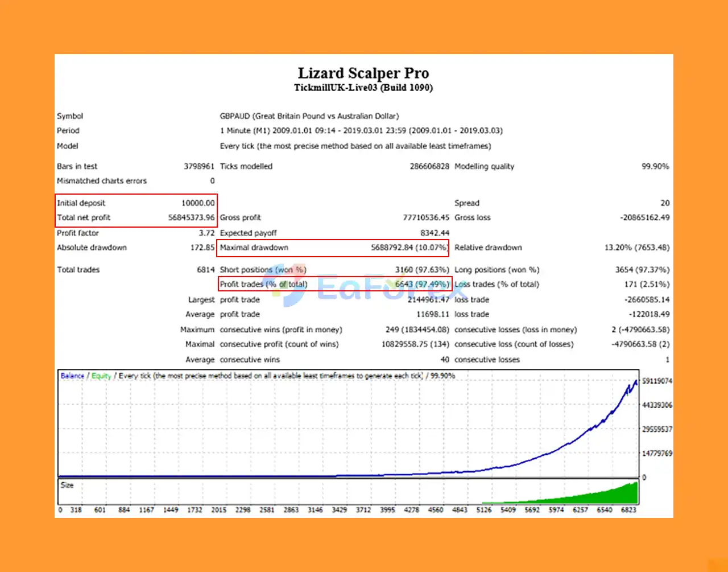Select the TickmillUK-Live03 build subtitle
Viewport: 728px width, 572px height.
pyautogui.click(x=363, y=88)
